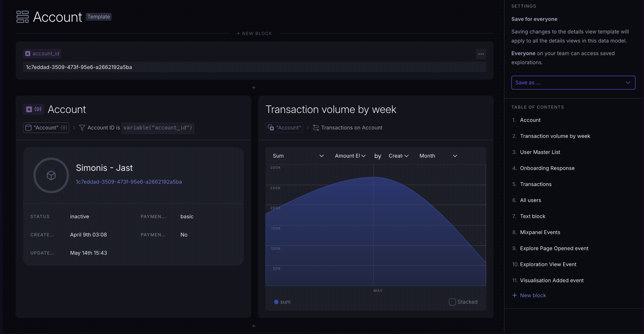Open the Sum aggregation dropdown
Screen dimensions: 644x334
298,156
